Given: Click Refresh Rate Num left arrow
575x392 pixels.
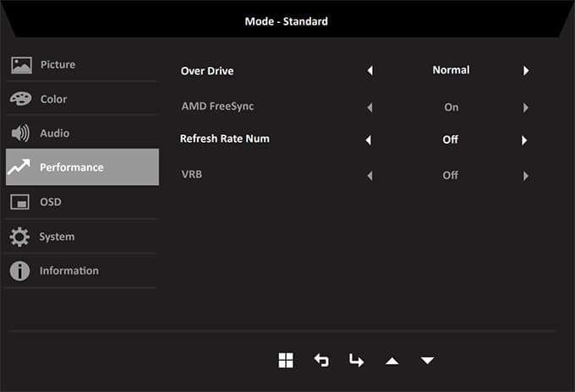Looking at the screenshot, I should 369,140.
